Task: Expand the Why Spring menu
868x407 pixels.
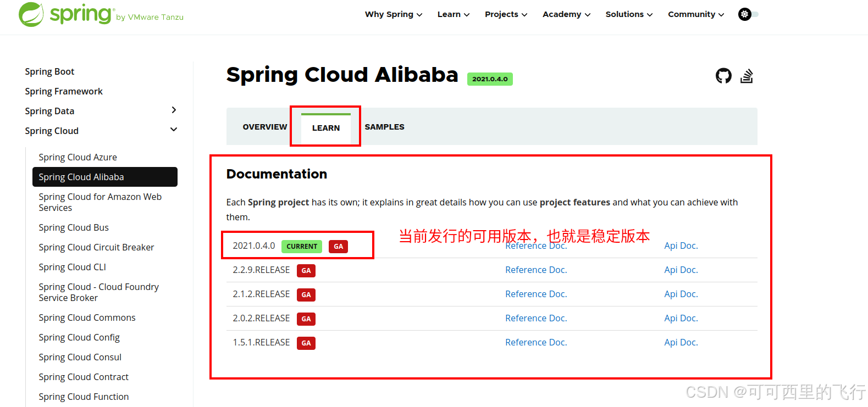Action: 394,14
